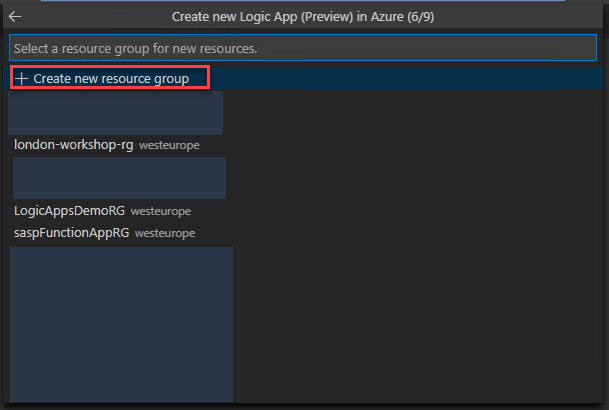
Task: Go back using the left arrow icon
Action: [x=15, y=17]
